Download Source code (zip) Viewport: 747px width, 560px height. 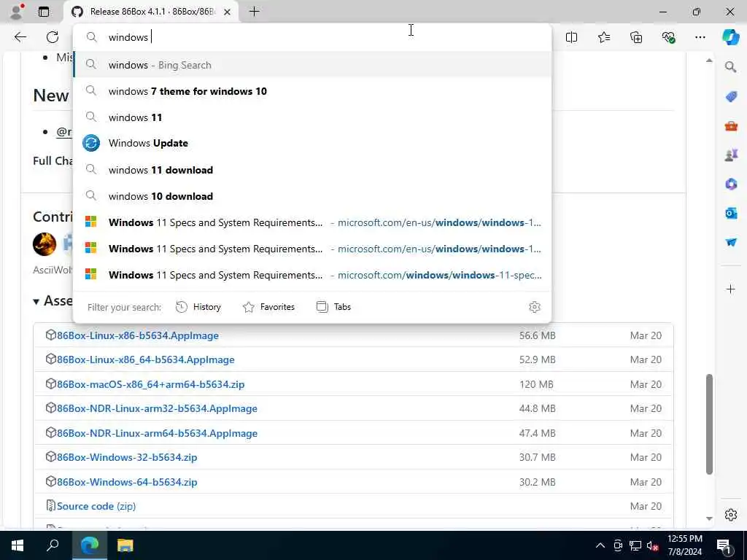(x=96, y=506)
